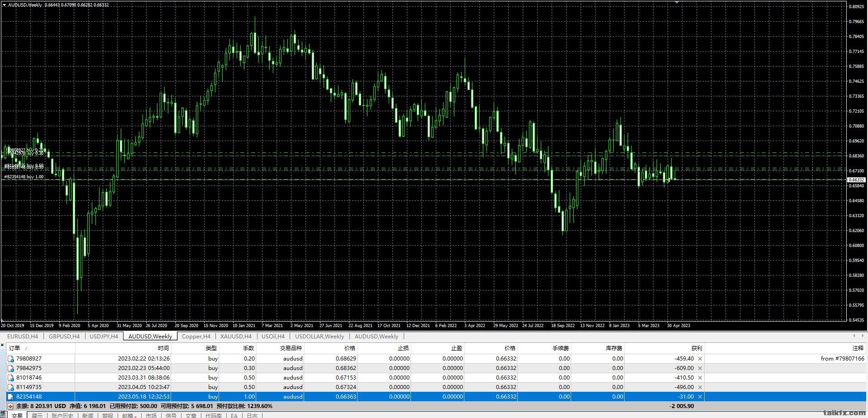Sort orders by the 时间 column header
Viewport: 868px width, 418px height.
(123, 348)
